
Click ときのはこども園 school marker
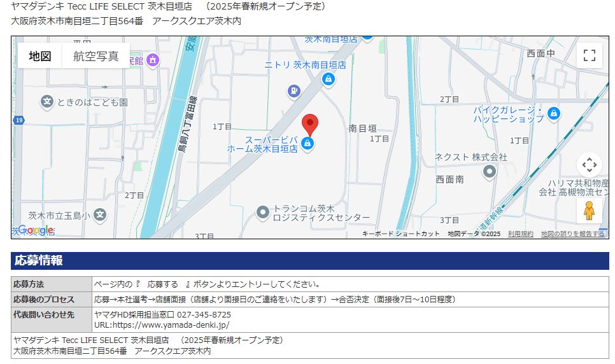tap(46, 102)
